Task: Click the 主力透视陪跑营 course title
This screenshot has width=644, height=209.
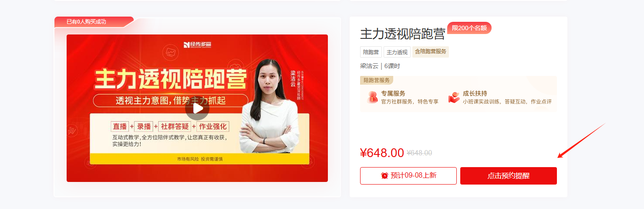Action: (x=403, y=34)
